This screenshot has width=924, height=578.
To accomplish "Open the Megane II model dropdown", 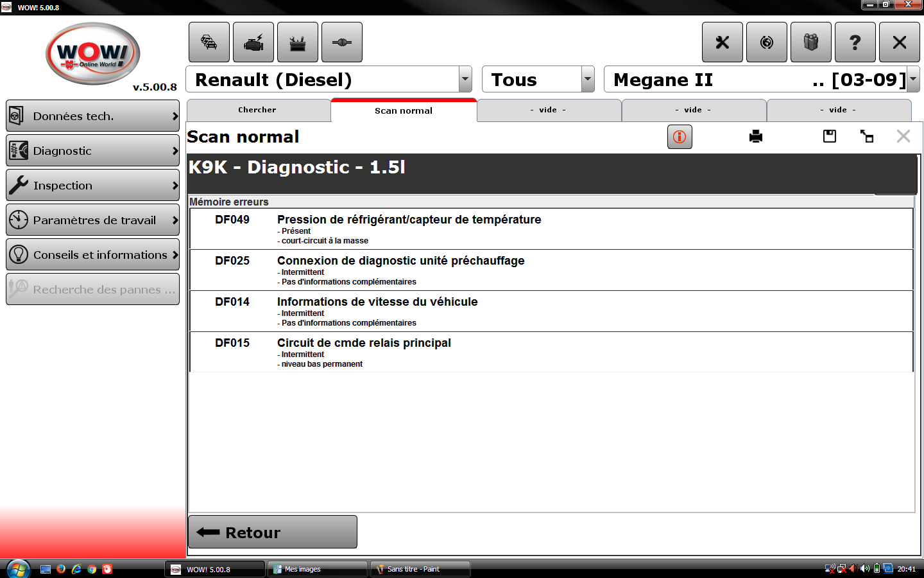I will [762, 80].
